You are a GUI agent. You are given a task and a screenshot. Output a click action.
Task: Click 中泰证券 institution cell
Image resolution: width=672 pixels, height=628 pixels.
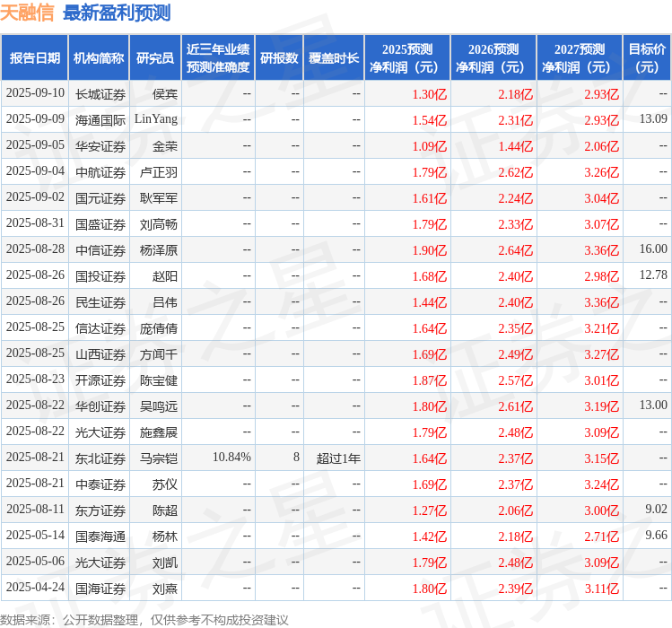pyautogui.click(x=100, y=484)
